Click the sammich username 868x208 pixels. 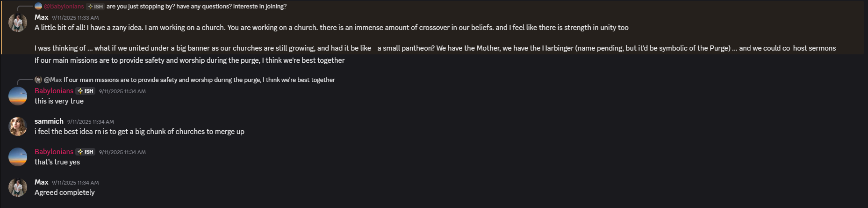[x=49, y=121]
